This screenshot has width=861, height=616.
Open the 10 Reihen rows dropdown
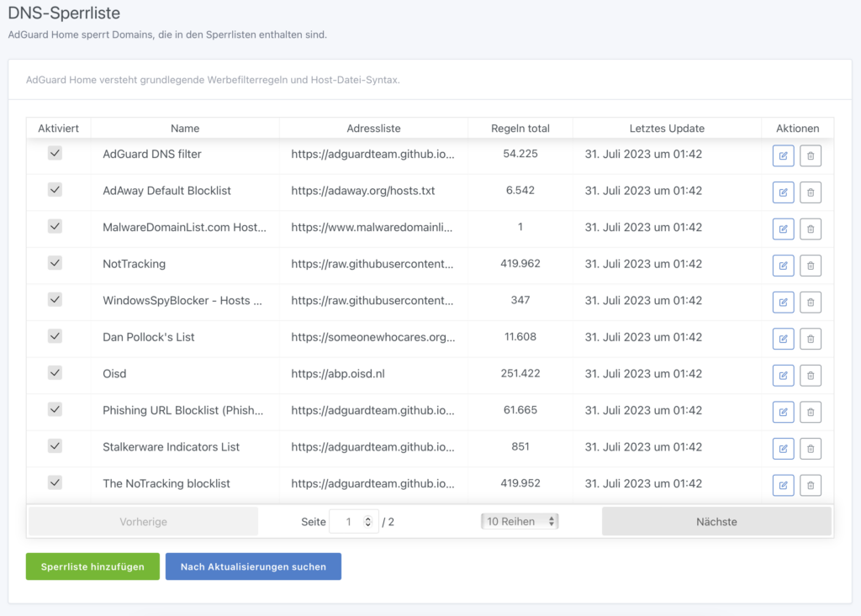point(520,521)
